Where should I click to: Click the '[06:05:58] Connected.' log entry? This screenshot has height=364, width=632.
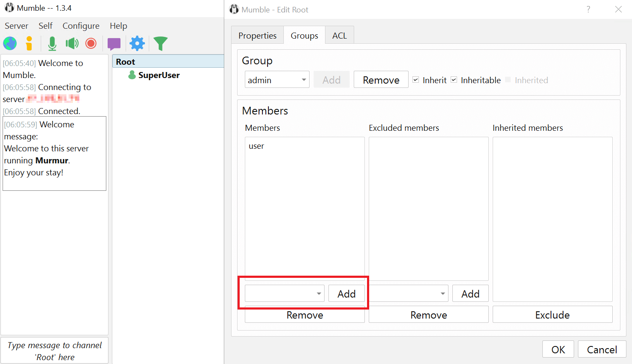[x=42, y=111]
